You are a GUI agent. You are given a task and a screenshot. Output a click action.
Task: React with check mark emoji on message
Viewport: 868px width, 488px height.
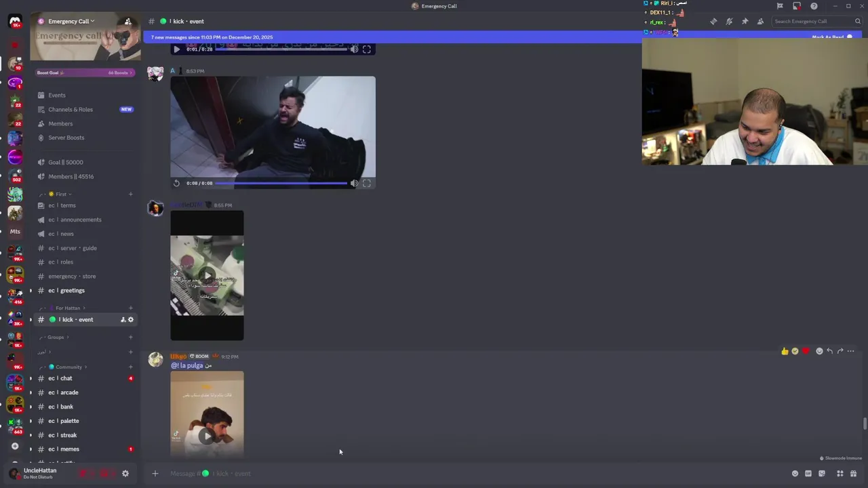click(x=795, y=351)
